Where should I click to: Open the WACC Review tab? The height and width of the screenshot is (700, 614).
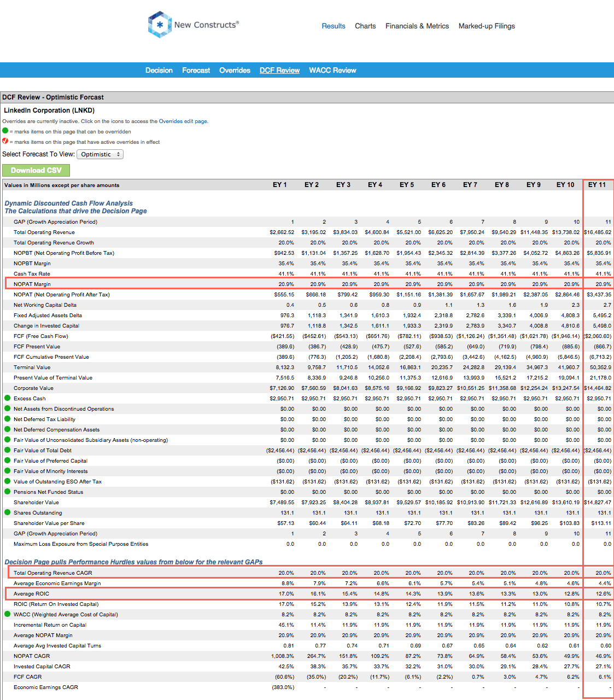point(332,70)
